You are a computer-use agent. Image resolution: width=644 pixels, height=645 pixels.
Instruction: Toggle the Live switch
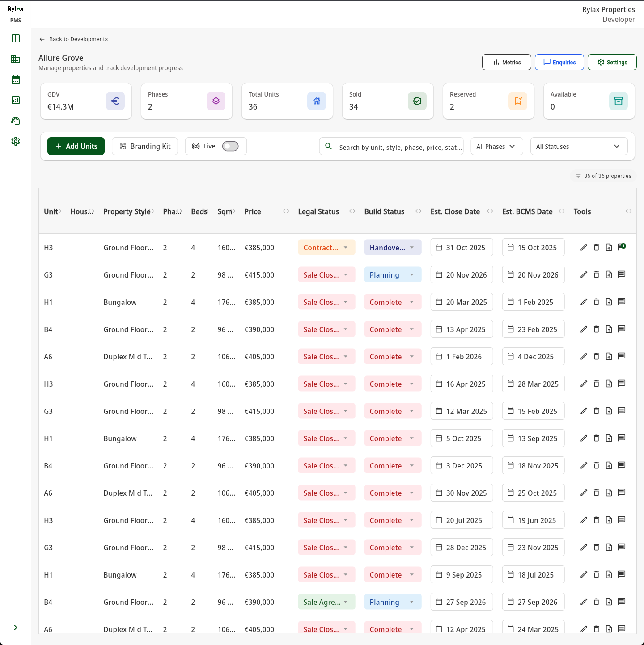pos(230,146)
